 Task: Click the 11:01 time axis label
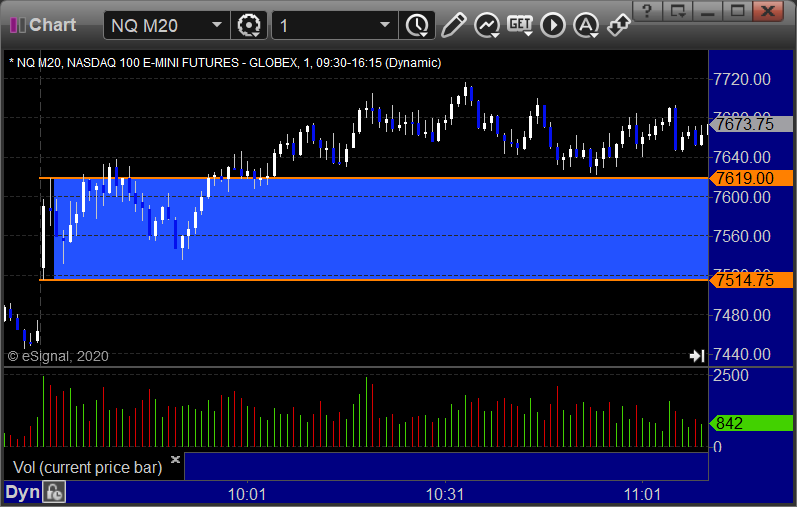point(642,494)
